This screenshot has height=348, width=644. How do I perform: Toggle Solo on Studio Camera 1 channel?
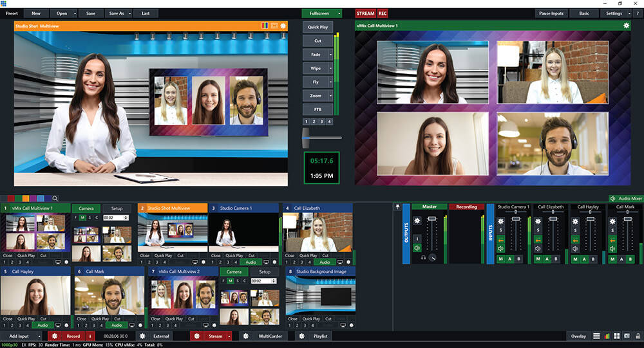[500, 230]
